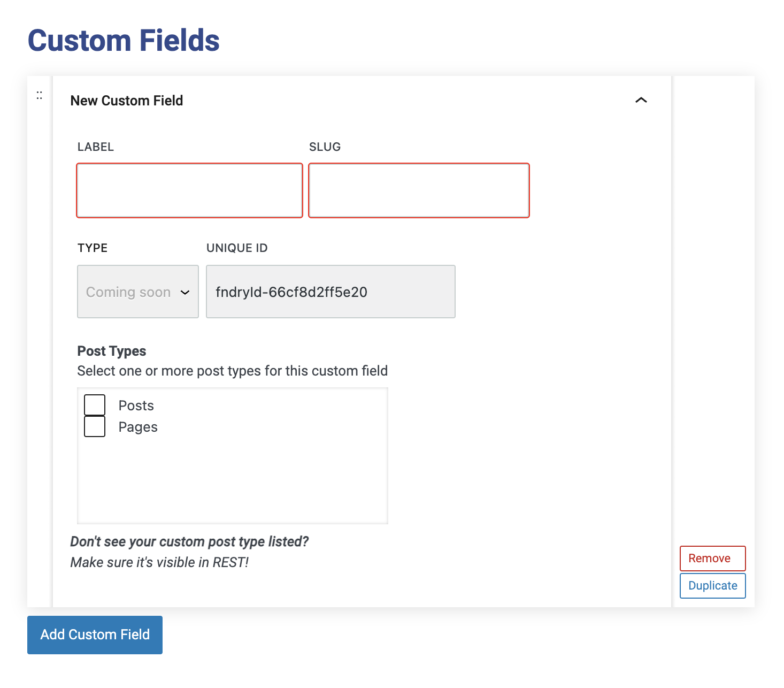Collapse the New Custom Field panel chevron
The width and height of the screenshot is (784, 688).
click(641, 100)
